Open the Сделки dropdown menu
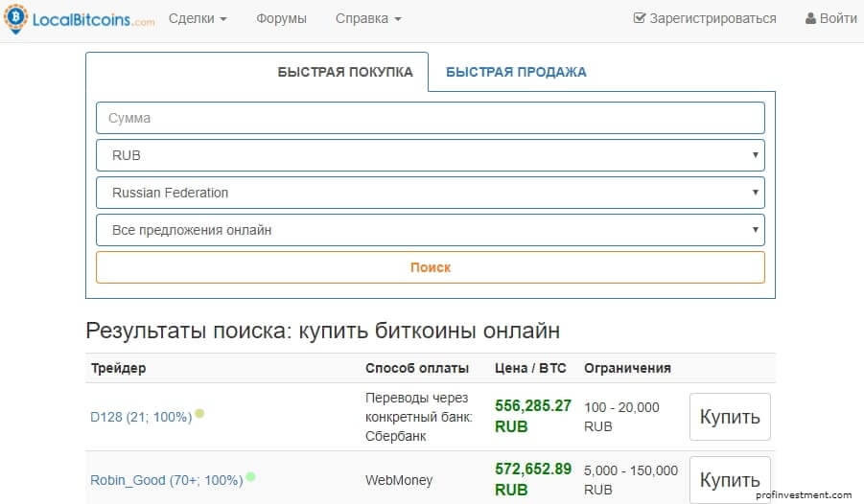The image size is (864, 504). pos(198,18)
